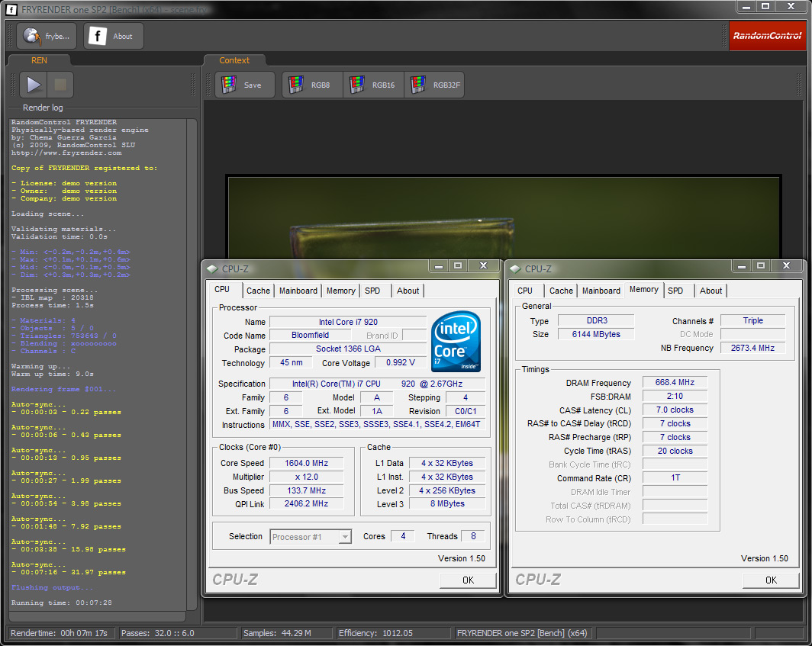812x646 pixels.
Task: Click the Running time line in render log
Action: [62, 603]
